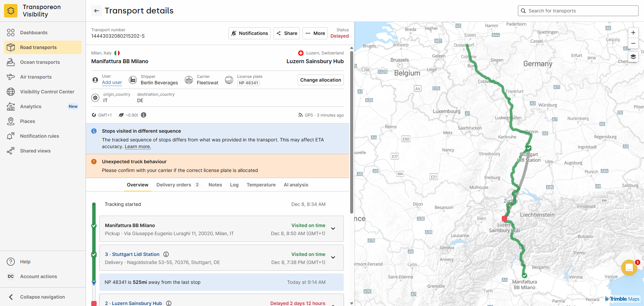The image size is (644, 306).
Task: Click the Luzern red stop marker on map
Action: 504,218
